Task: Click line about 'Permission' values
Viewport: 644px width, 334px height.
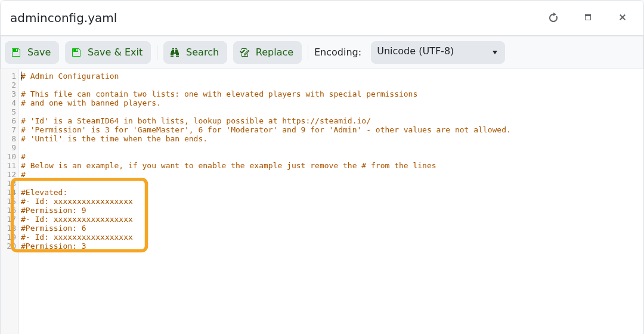Action: pyautogui.click(x=266, y=130)
